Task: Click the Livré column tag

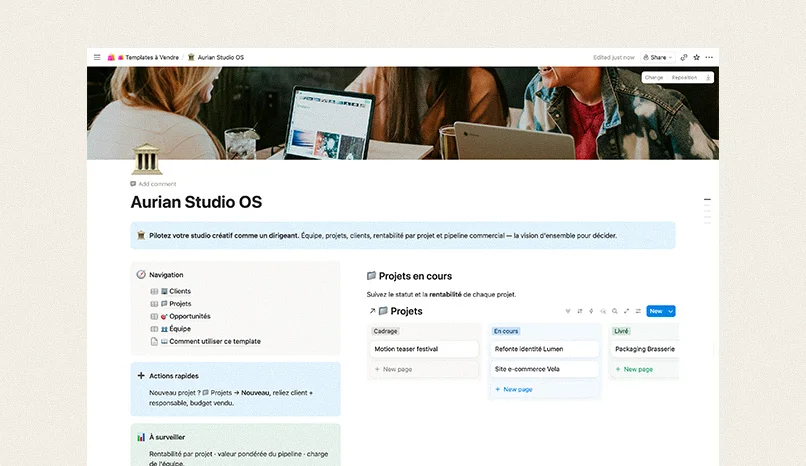Action: point(621,331)
